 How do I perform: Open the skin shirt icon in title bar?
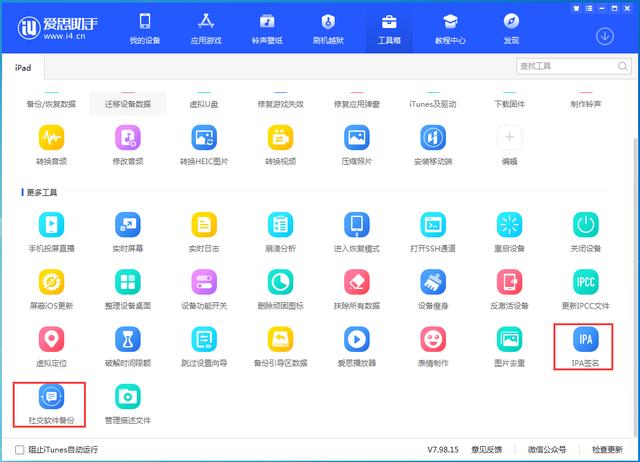click(x=576, y=8)
